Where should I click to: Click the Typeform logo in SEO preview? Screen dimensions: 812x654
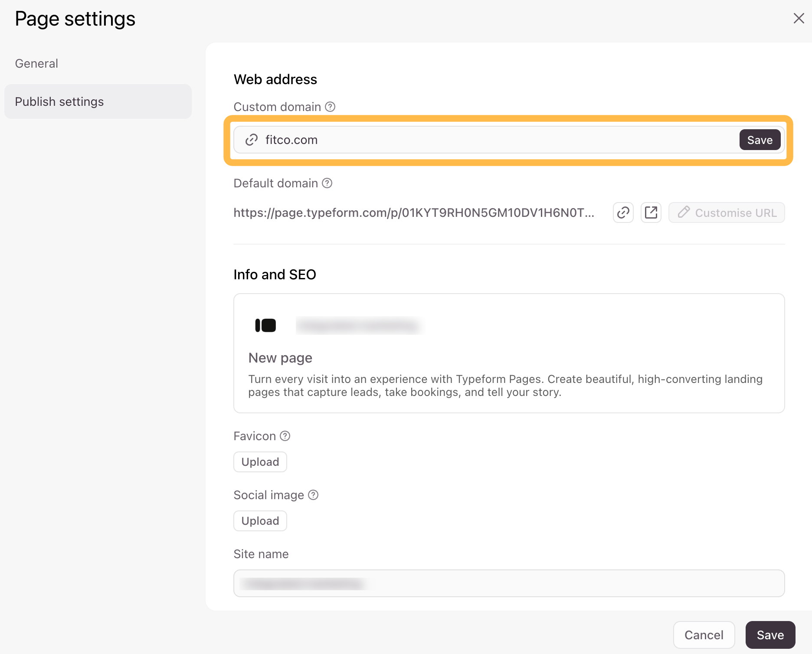265,325
